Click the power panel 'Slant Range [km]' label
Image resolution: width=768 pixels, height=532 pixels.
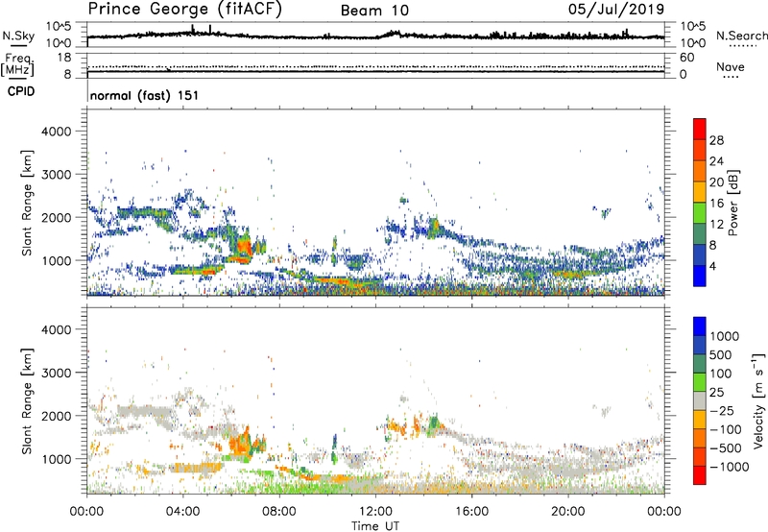click(x=27, y=203)
